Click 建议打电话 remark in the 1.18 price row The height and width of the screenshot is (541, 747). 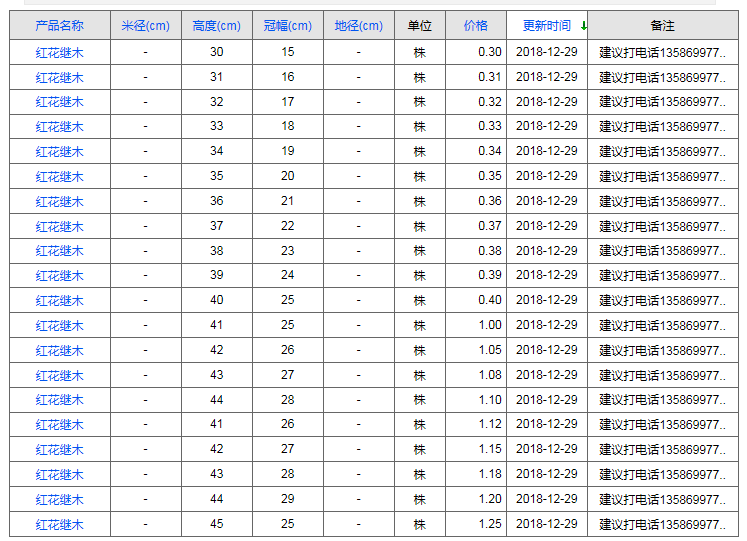(x=663, y=475)
